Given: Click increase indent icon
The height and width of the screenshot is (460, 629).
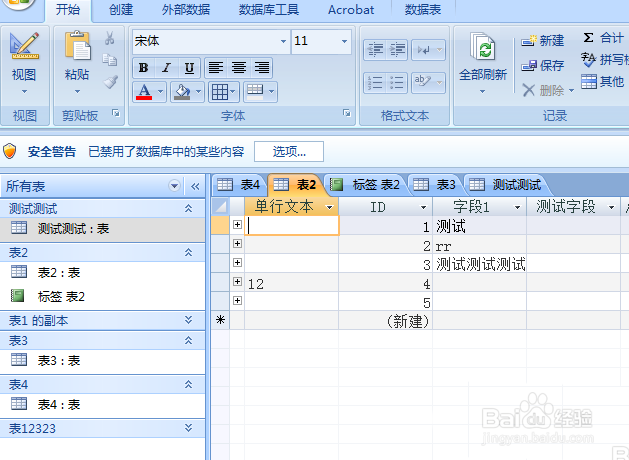Looking at the screenshot, I should click(x=397, y=50).
